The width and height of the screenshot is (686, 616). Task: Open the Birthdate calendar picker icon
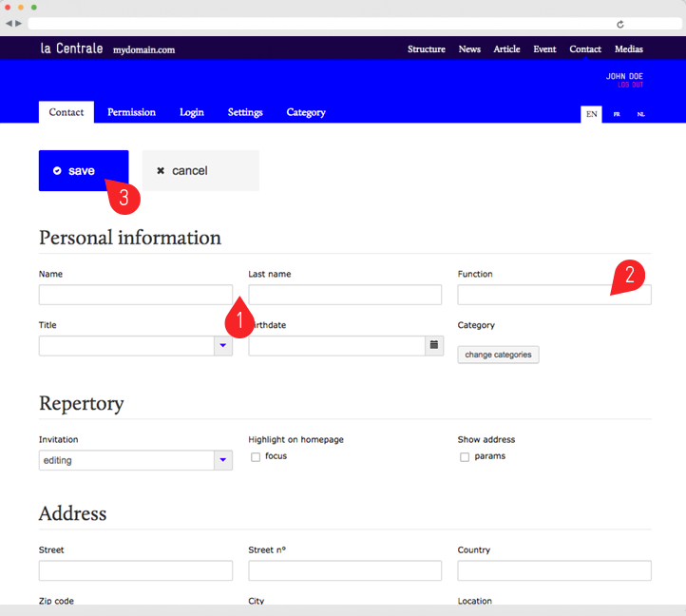click(x=434, y=345)
